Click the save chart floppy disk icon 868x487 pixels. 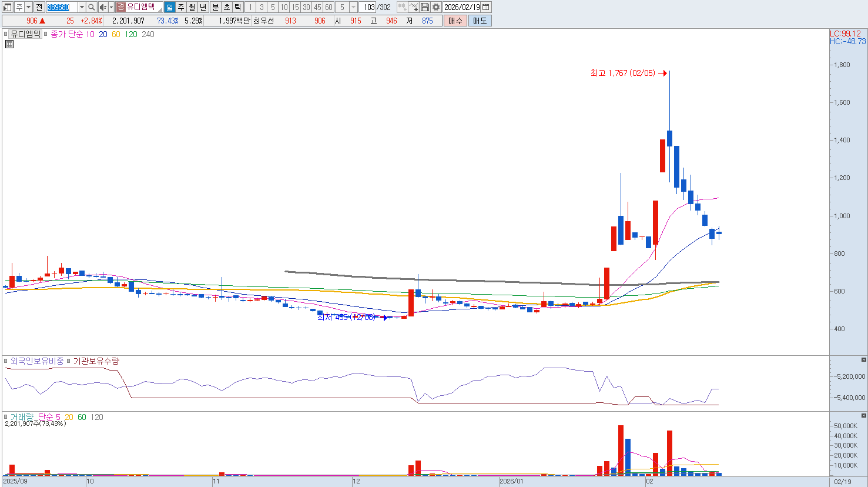[x=425, y=7]
